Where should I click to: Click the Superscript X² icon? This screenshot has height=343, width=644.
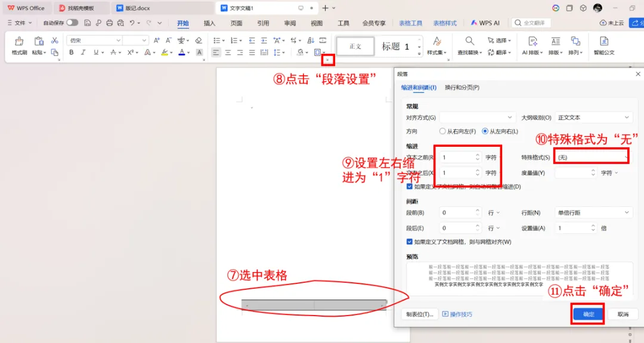coord(130,52)
